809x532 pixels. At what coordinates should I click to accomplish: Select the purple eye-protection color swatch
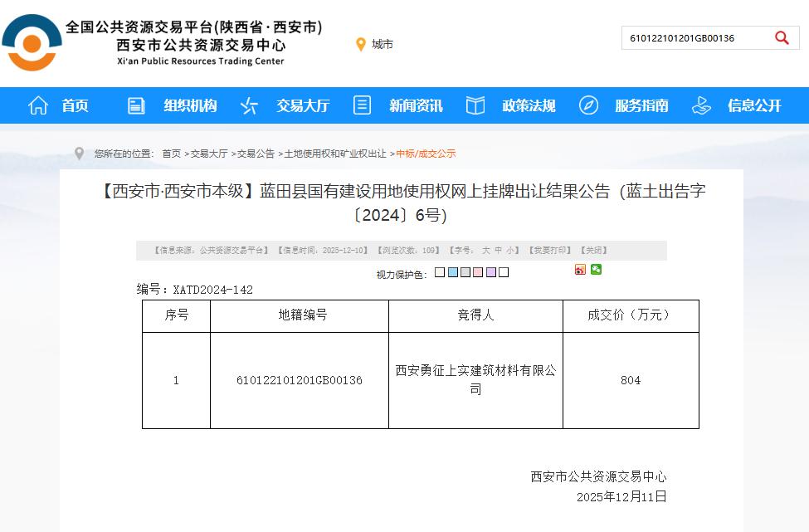(x=490, y=271)
